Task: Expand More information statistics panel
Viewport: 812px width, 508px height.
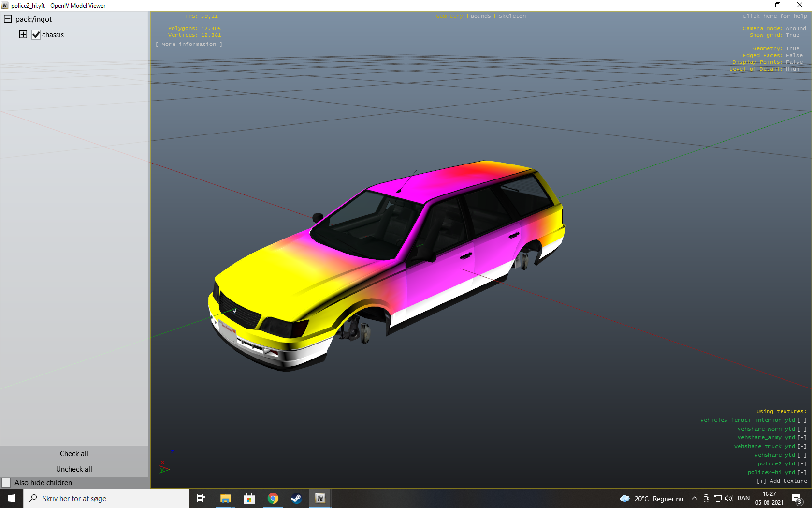Action: click(189, 45)
